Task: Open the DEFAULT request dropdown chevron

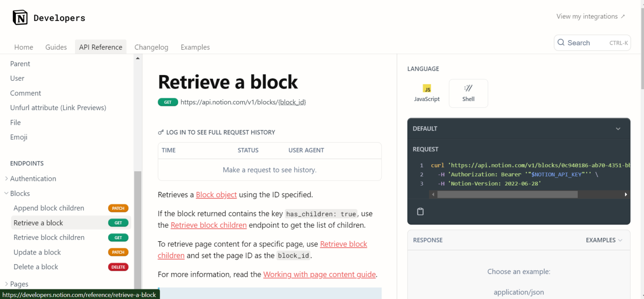Action: [x=618, y=129]
